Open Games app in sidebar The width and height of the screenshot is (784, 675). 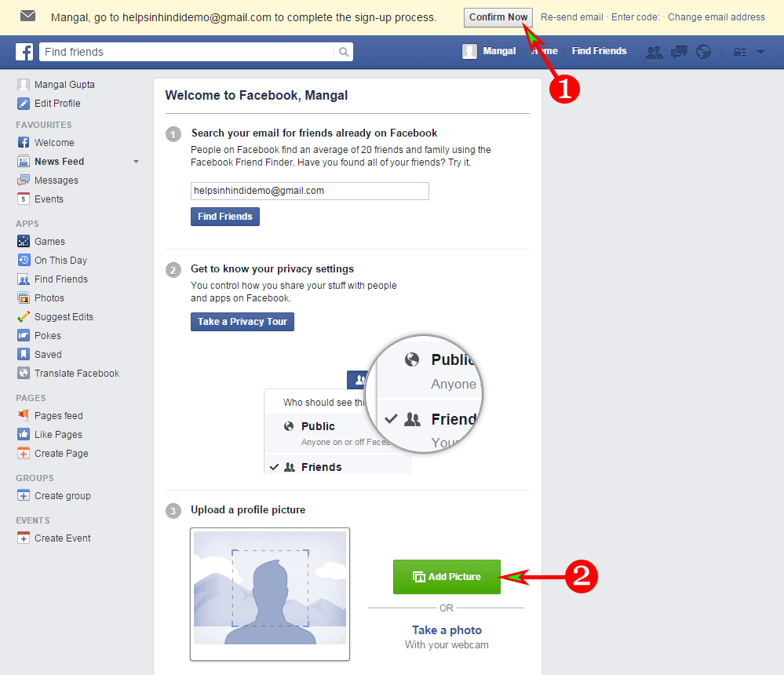click(41, 242)
